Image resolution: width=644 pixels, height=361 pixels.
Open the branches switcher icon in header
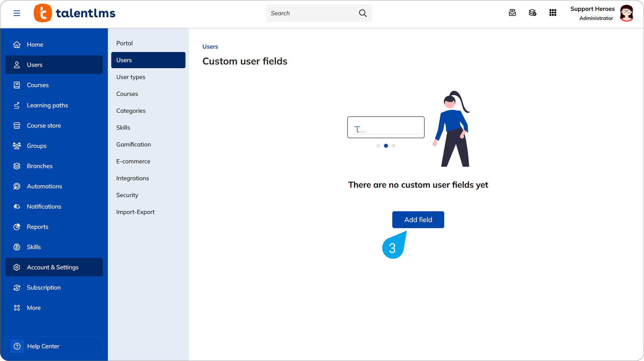532,13
